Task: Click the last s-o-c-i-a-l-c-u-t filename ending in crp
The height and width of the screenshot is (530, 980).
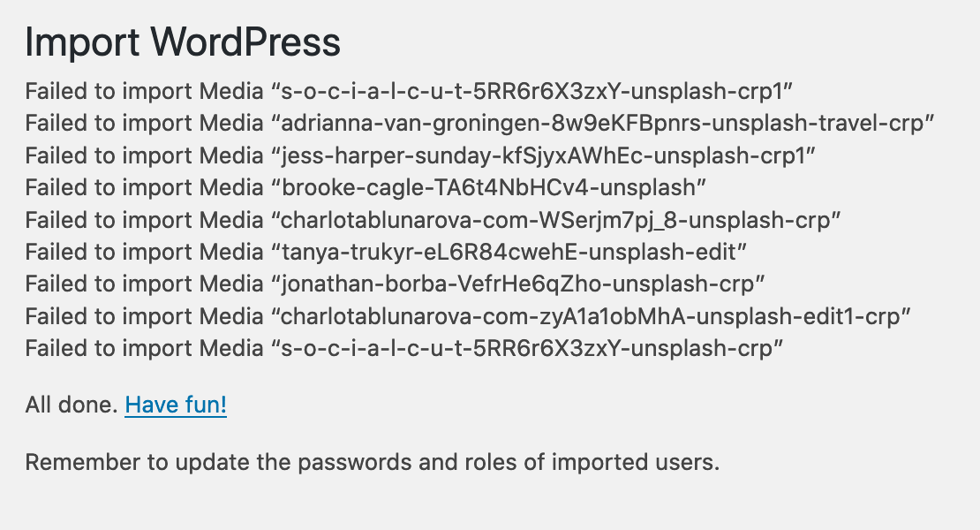Action: coord(528,349)
